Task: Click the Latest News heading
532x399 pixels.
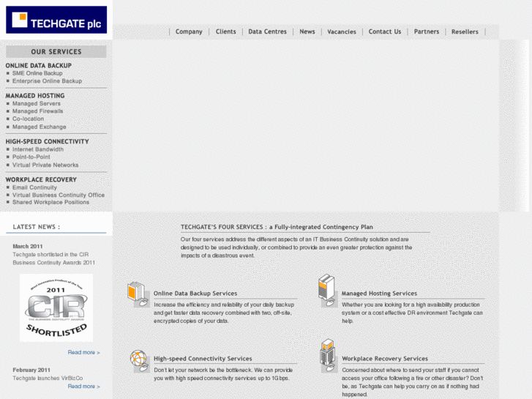Action: (x=37, y=227)
